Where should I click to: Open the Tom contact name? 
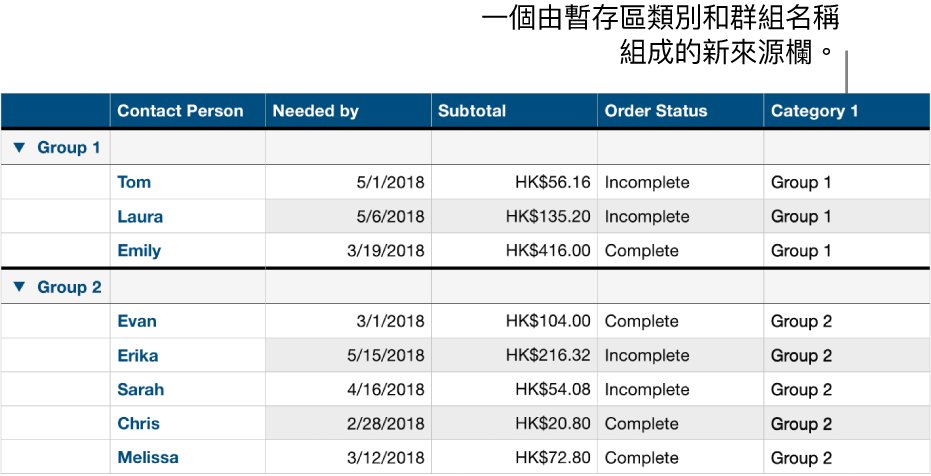click(134, 182)
